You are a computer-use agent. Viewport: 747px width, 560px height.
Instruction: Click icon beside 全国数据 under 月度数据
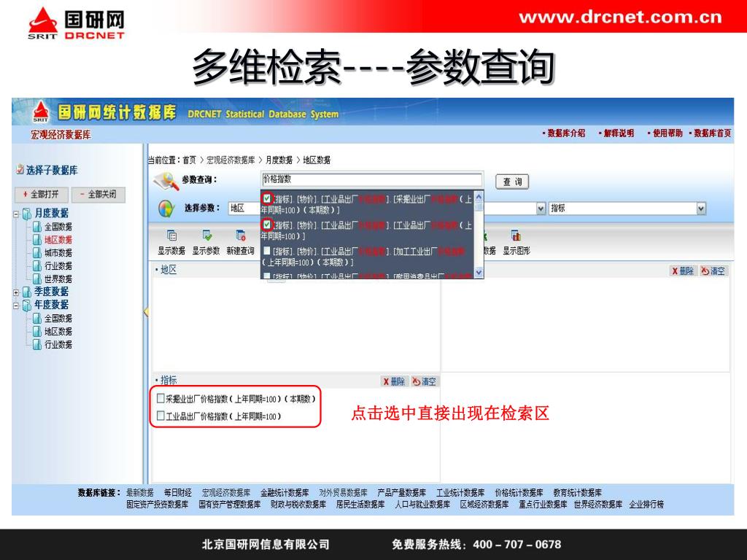[37, 227]
